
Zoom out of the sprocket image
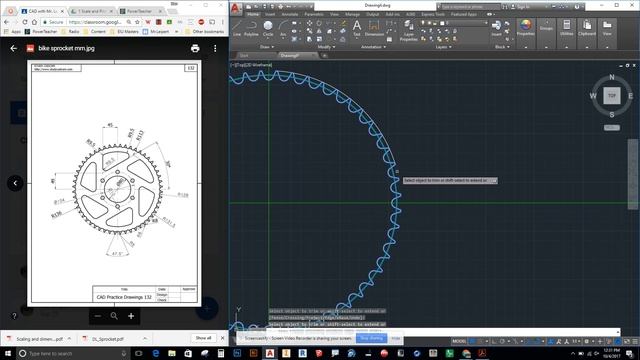[x=98, y=316]
